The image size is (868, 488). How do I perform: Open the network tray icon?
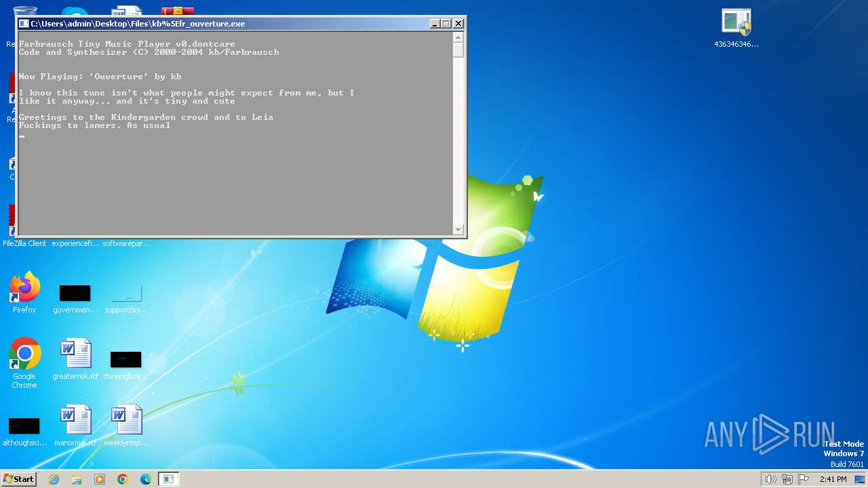click(x=787, y=479)
